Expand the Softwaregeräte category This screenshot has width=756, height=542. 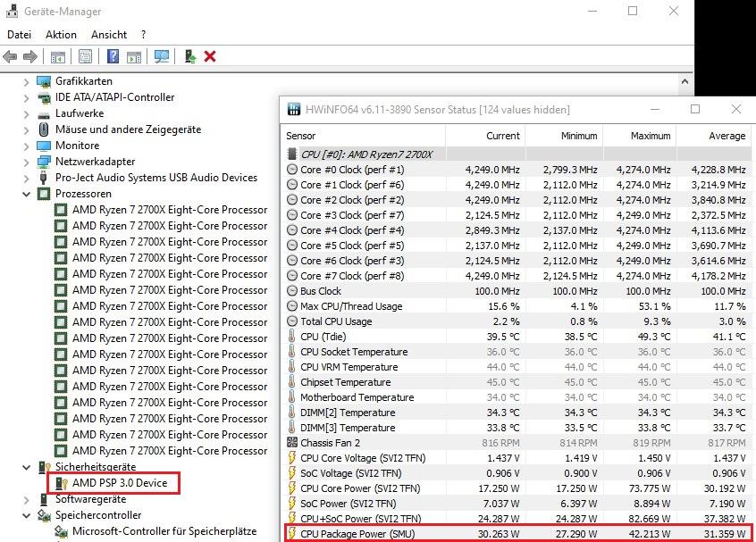click(27, 500)
